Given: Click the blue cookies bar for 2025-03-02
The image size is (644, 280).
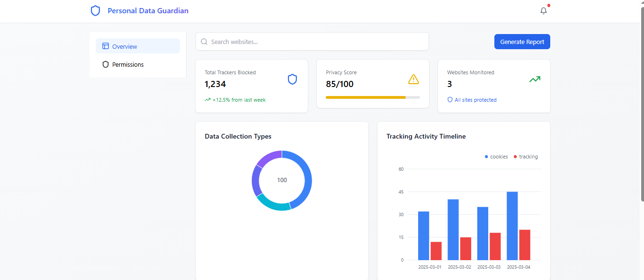Looking at the screenshot, I should [x=453, y=229].
